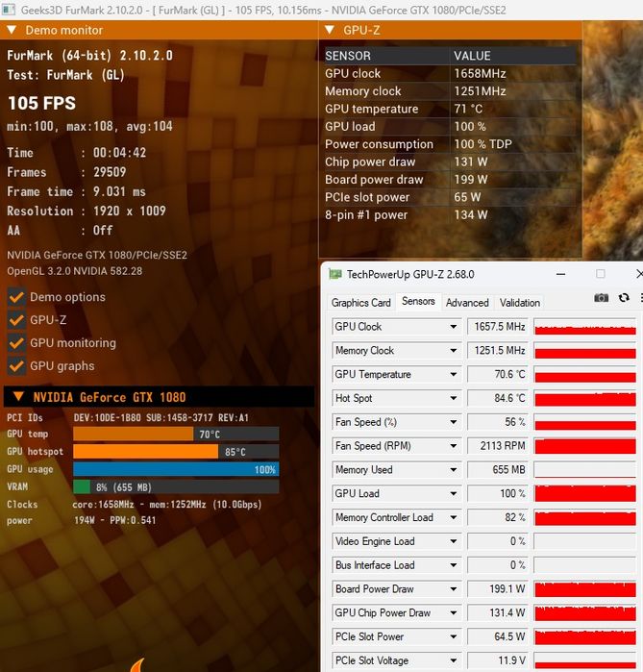Click the Power consumption 100 % TDP value
Viewport: 643px width, 672px height.
click(482, 144)
